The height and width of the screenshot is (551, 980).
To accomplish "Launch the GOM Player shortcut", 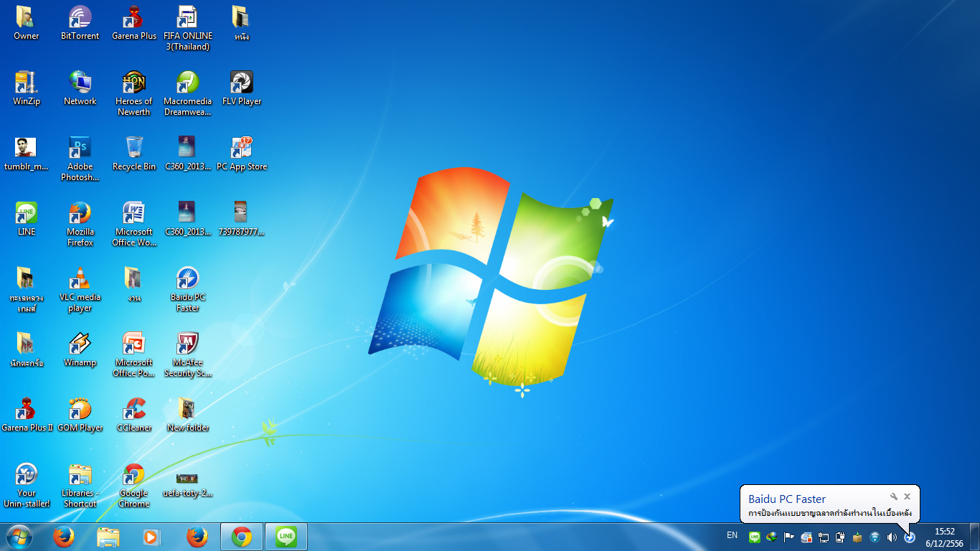I will click(x=80, y=415).
